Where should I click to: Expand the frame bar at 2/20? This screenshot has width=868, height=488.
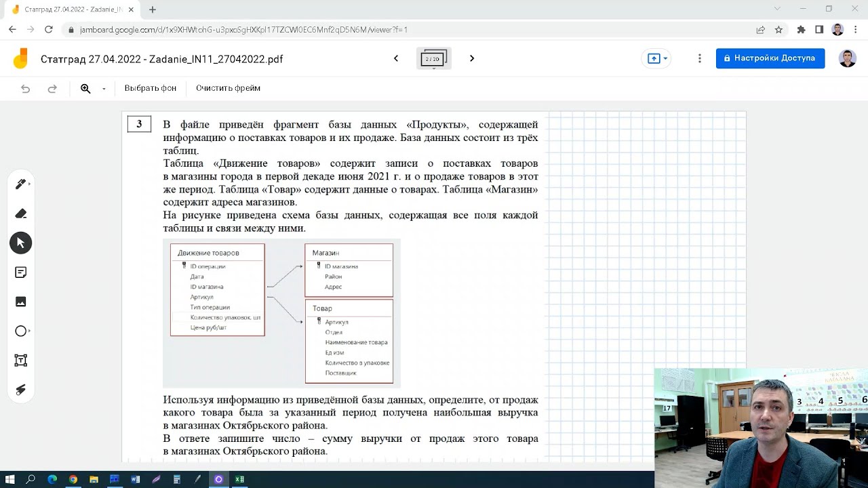pyautogui.click(x=433, y=59)
